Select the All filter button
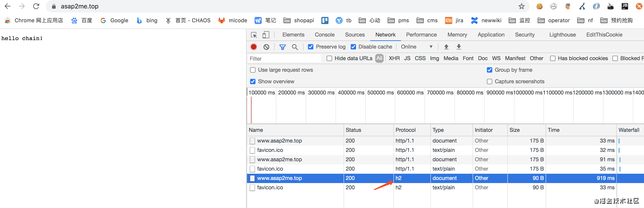The image size is (644, 208). coord(379,58)
